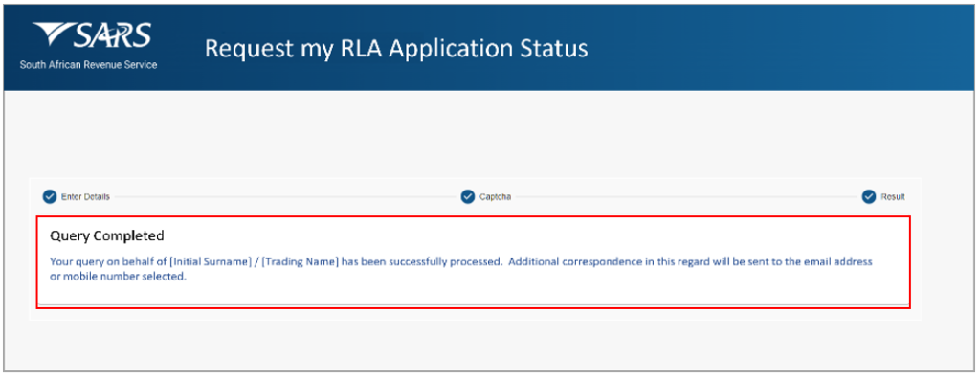Click 'or mobile number selected' text
The height and width of the screenshot is (381, 980).
click(x=118, y=277)
